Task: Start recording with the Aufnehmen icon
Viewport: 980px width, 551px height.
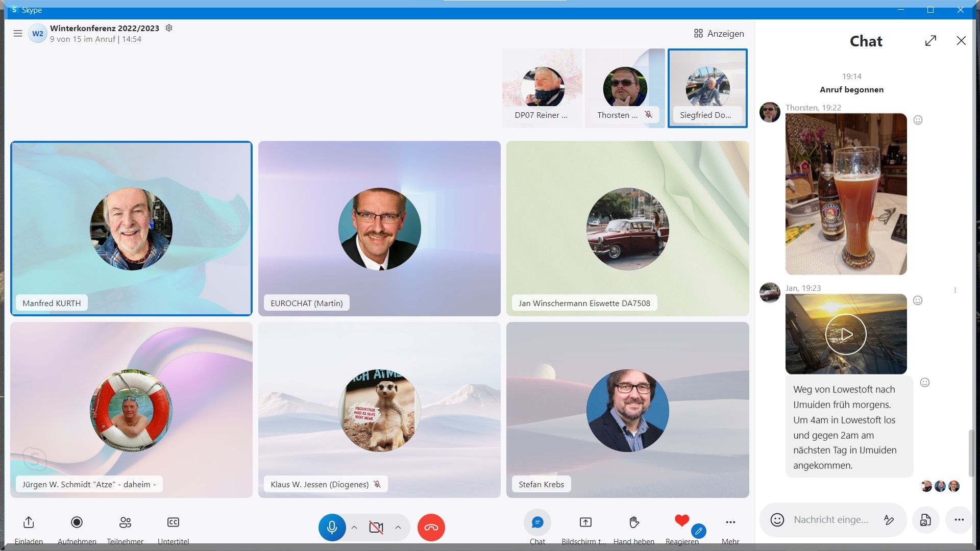Action: 77,522
